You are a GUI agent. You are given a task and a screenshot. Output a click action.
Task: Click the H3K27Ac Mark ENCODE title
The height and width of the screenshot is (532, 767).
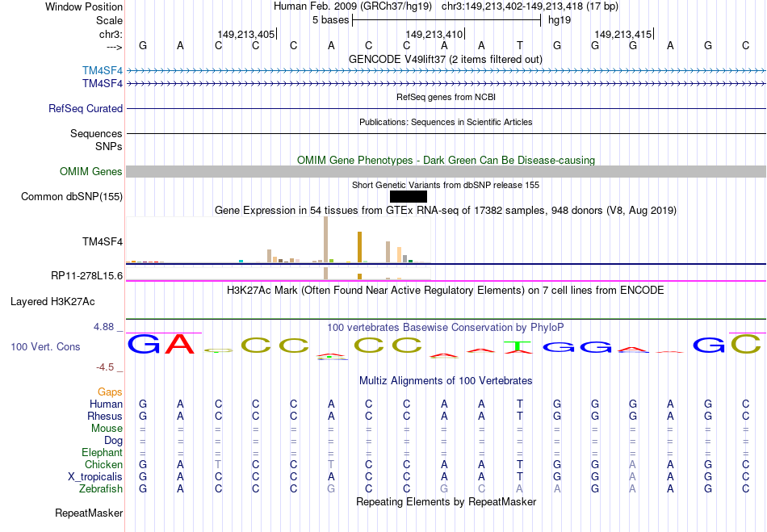click(x=446, y=290)
